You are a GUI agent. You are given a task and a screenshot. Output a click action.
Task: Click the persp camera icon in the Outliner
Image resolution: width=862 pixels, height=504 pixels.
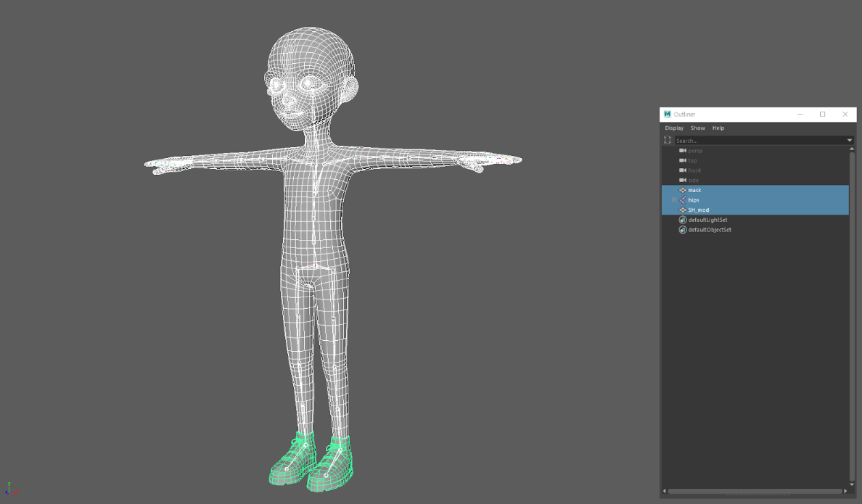pos(682,151)
